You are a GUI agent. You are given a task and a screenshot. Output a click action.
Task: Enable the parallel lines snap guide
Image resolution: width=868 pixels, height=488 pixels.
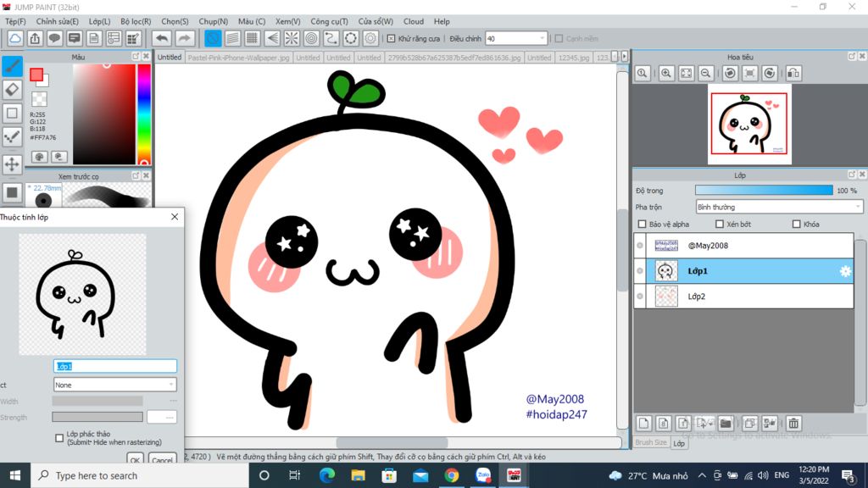[x=232, y=38]
